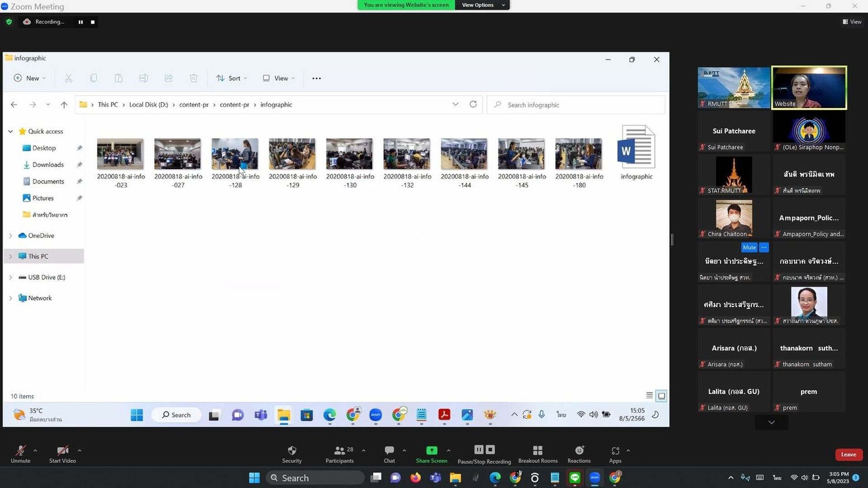This screenshot has height=488, width=868.
Task: Select thumbnail 20200818-ai-info-023
Action: pos(120,154)
